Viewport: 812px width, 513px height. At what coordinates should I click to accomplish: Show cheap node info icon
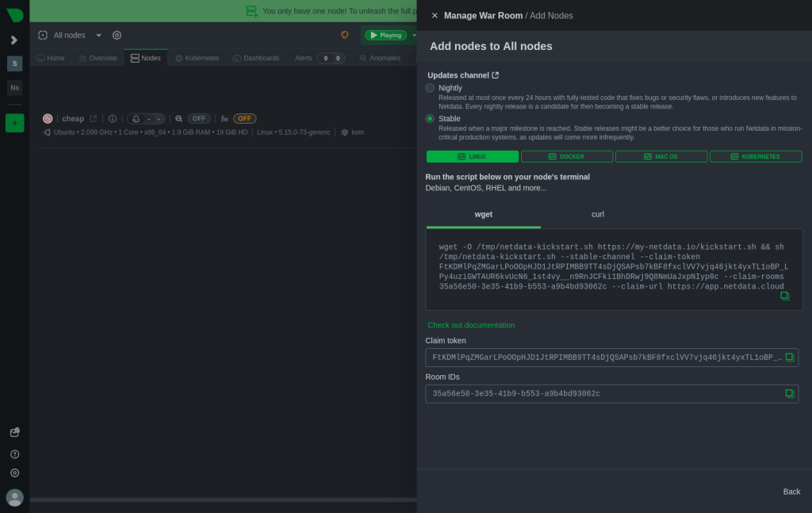pos(113,119)
